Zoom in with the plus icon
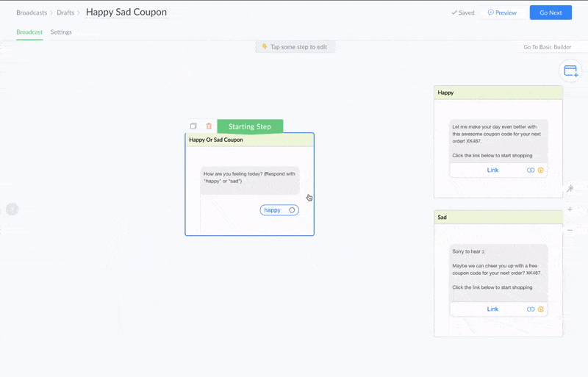The width and height of the screenshot is (588, 377). pyautogui.click(x=570, y=209)
